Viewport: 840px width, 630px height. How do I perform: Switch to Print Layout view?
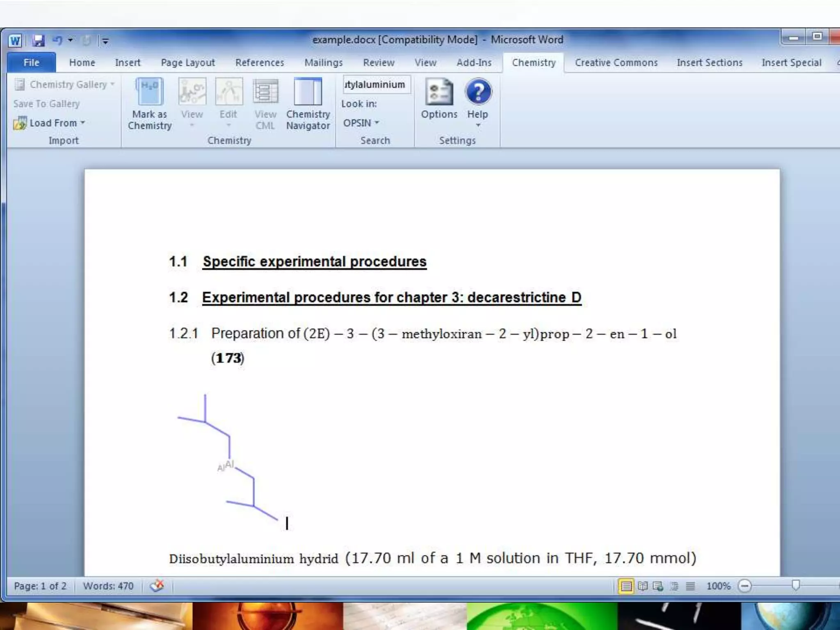(626, 586)
